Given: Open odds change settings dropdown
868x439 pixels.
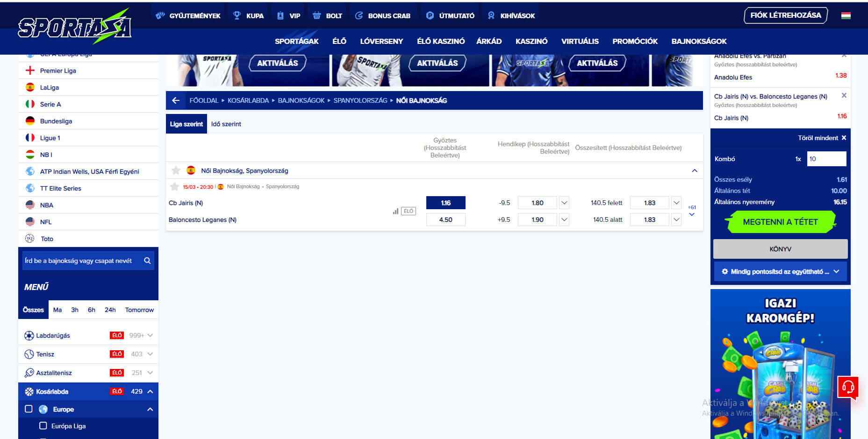Looking at the screenshot, I should coord(780,271).
